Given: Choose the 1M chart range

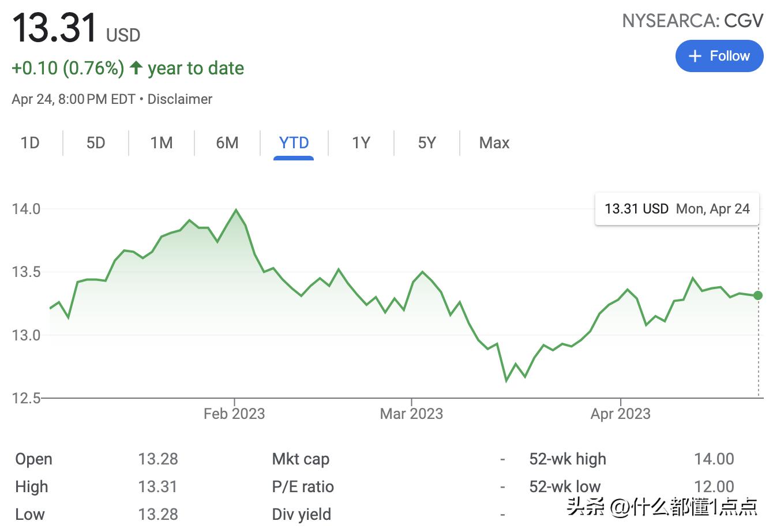Looking at the screenshot, I should click(162, 143).
